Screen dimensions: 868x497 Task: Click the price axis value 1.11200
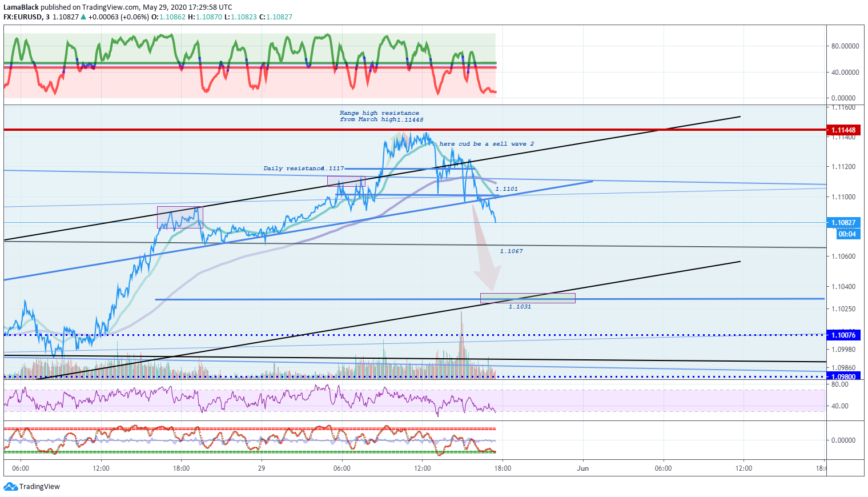pyautogui.click(x=843, y=167)
